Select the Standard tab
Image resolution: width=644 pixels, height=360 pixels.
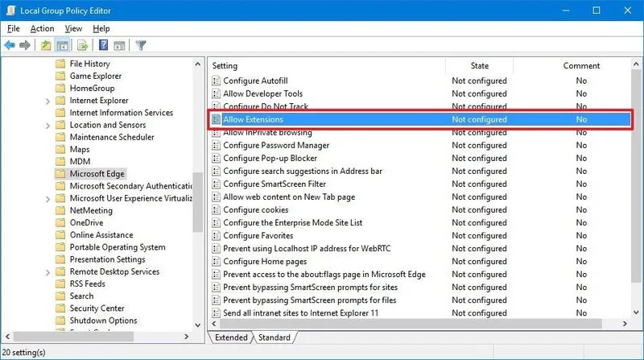[x=273, y=337]
